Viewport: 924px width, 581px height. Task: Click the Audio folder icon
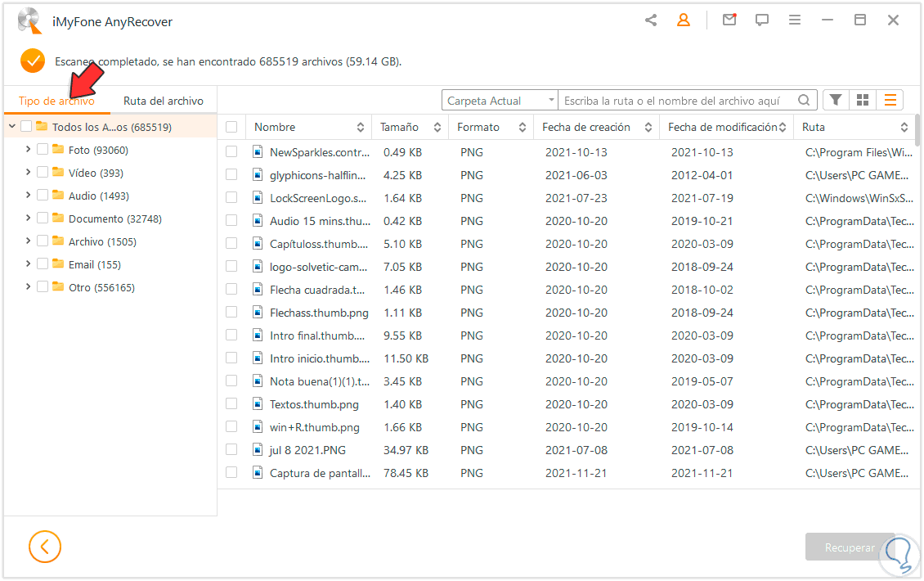click(x=58, y=196)
